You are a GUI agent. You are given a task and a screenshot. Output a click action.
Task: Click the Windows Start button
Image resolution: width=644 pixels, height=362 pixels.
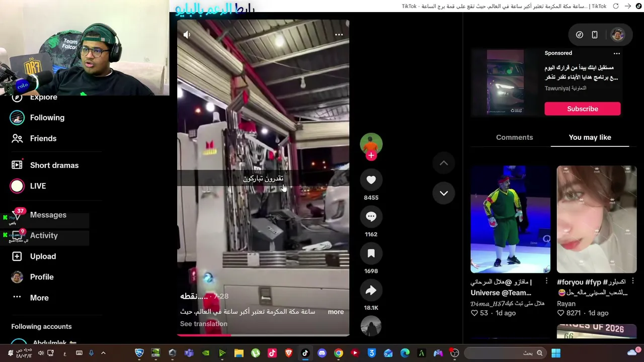pyautogui.click(x=556, y=353)
